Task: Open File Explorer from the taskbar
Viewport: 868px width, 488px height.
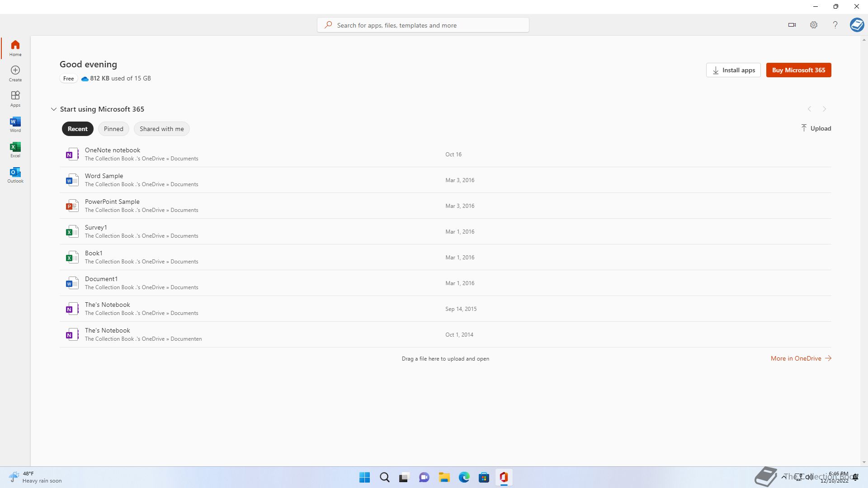Action: pos(444,477)
